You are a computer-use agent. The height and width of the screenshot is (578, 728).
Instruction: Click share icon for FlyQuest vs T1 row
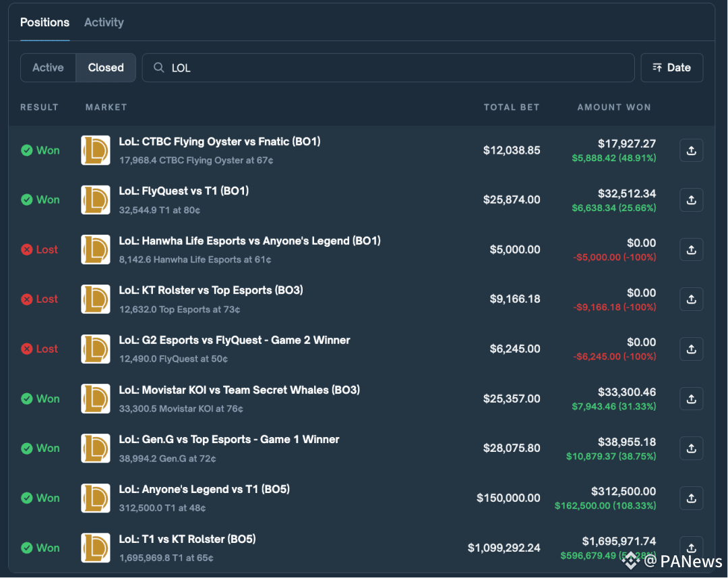click(691, 200)
